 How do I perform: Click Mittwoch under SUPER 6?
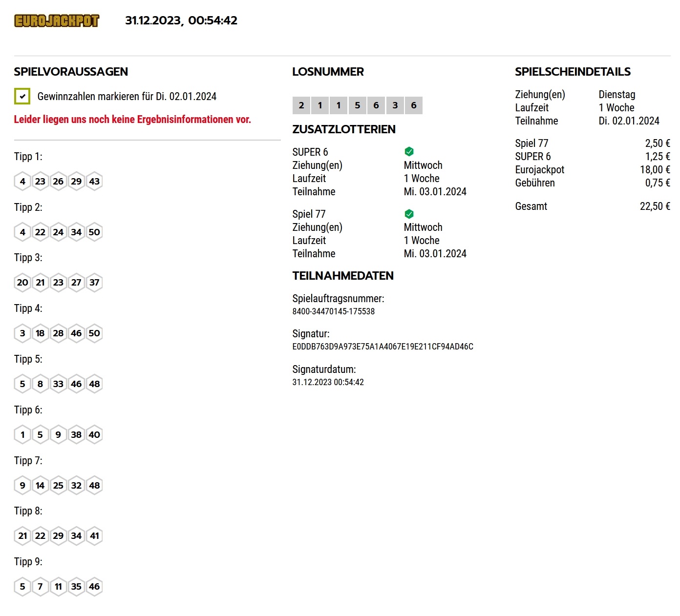[423, 165]
